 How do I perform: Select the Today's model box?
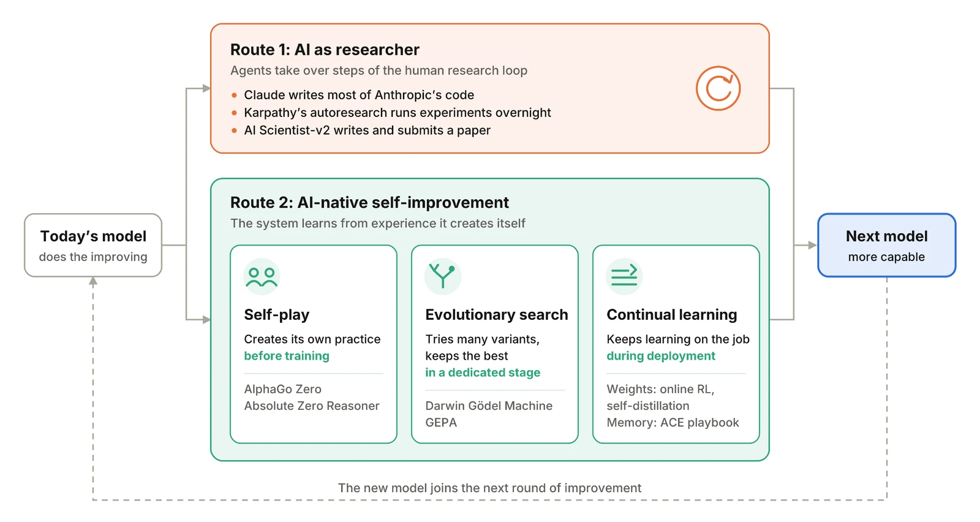(x=93, y=245)
